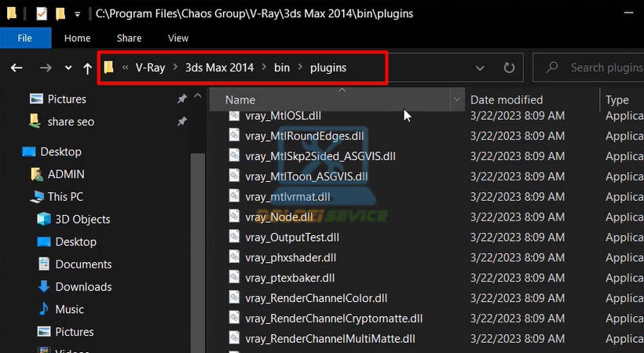The image size is (644, 353).
Task: Expand the chevron after 3ds Max 2014
Action: [x=264, y=67]
